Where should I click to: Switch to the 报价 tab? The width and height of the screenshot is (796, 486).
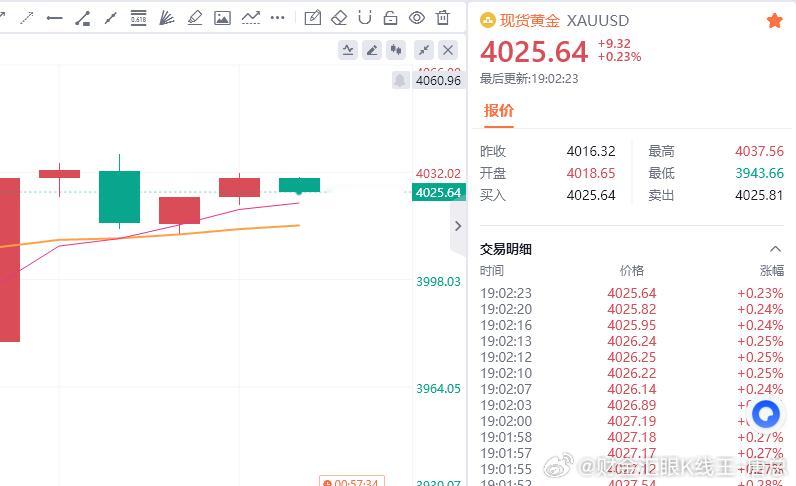[x=499, y=110]
